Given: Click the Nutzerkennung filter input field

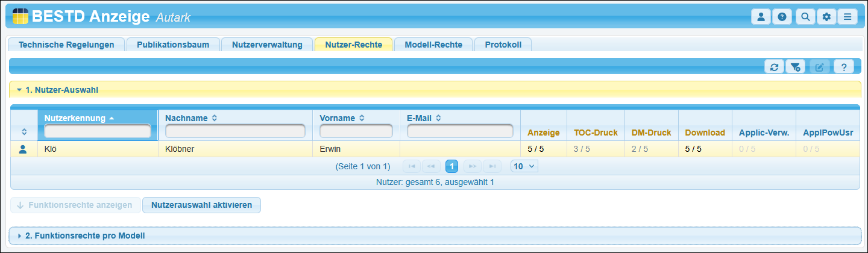Looking at the screenshot, I should pyautogui.click(x=97, y=131).
